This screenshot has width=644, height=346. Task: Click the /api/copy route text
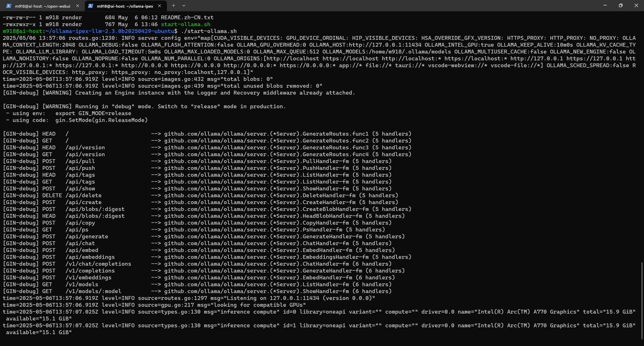coord(80,223)
